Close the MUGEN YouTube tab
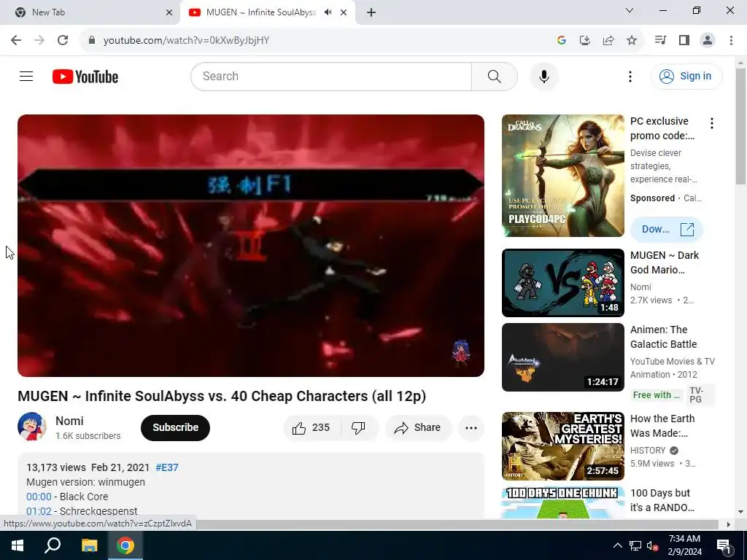This screenshot has width=747, height=560. 344,12
